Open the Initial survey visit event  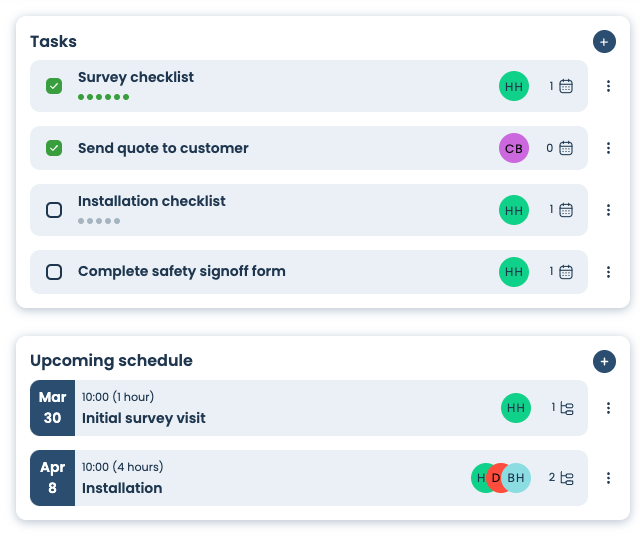[144, 418]
